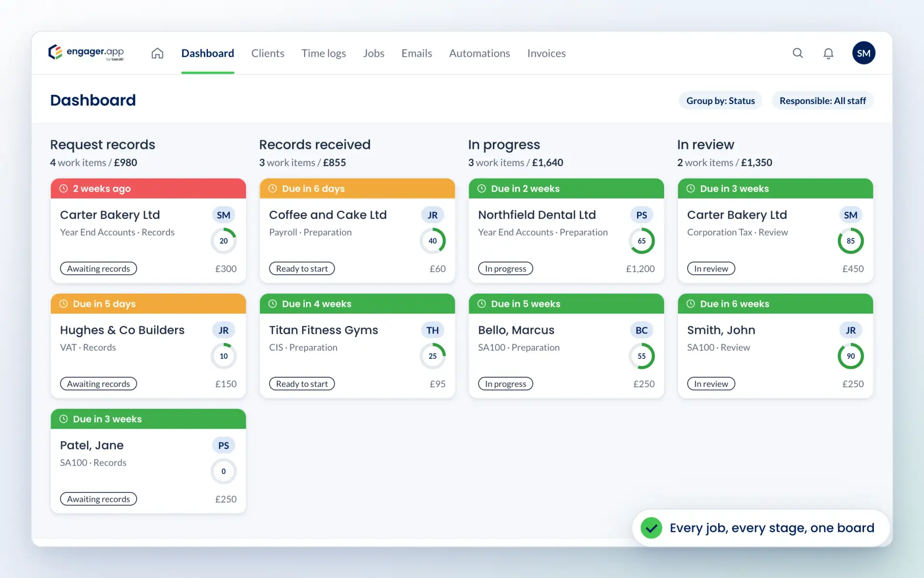
Task: Click the Bello, Marcus card title
Action: click(x=516, y=330)
